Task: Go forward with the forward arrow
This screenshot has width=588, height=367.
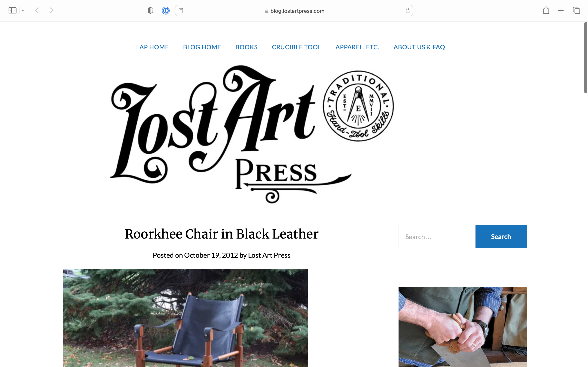Action: (51, 10)
